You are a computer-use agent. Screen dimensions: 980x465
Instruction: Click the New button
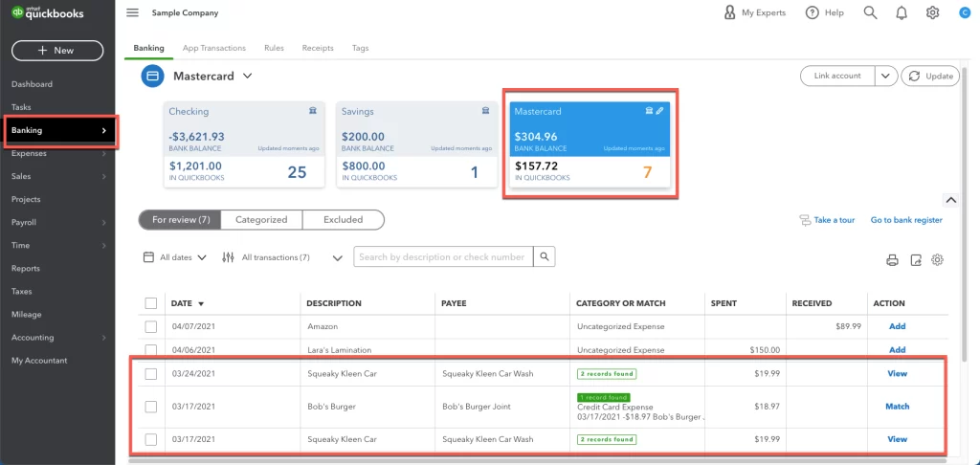tap(57, 50)
